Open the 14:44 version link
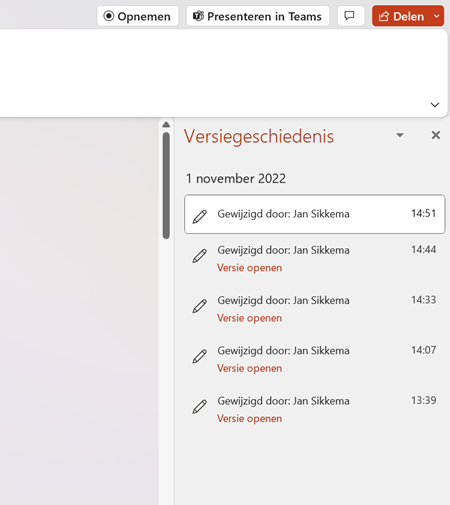Image resolution: width=450 pixels, height=505 pixels. [249, 268]
